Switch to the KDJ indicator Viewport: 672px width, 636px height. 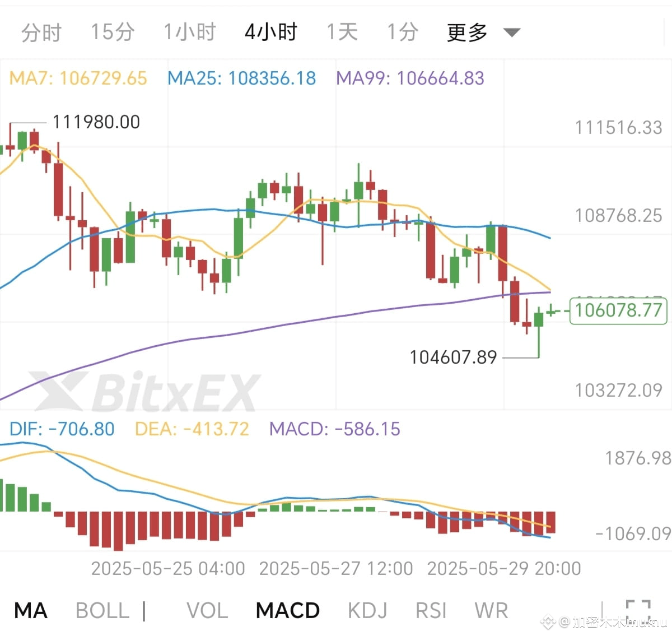pyautogui.click(x=367, y=610)
